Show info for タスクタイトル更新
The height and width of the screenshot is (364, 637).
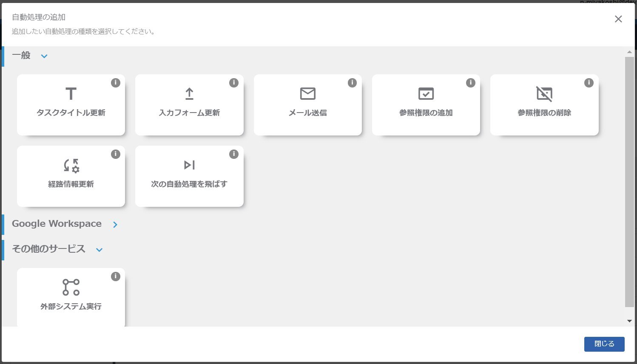click(x=116, y=83)
